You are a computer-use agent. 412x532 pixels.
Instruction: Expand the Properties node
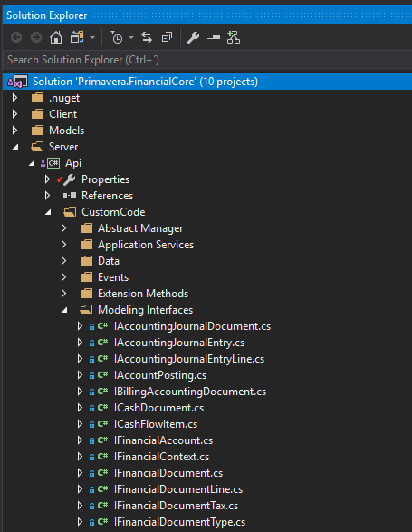click(47, 179)
